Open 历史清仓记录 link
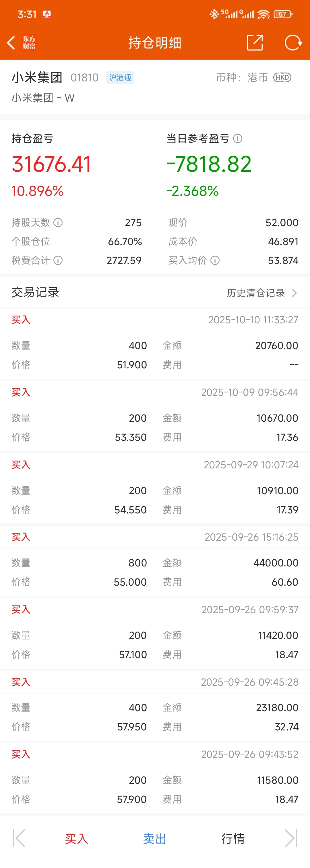The height and width of the screenshot is (868, 310). 256,293
